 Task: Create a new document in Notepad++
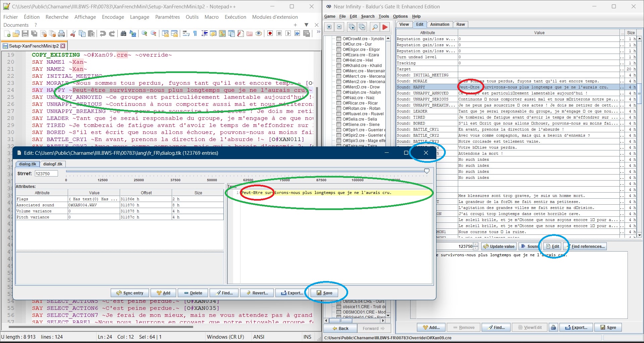point(7,33)
